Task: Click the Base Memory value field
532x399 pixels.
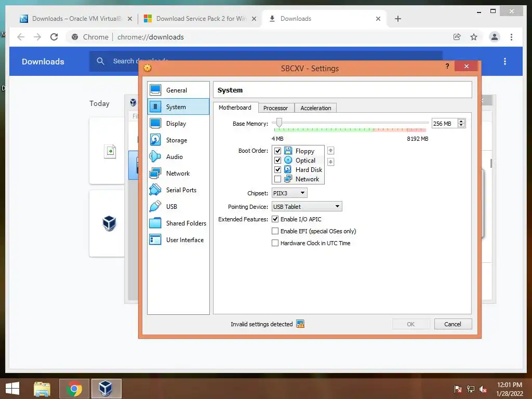Action: 445,124
